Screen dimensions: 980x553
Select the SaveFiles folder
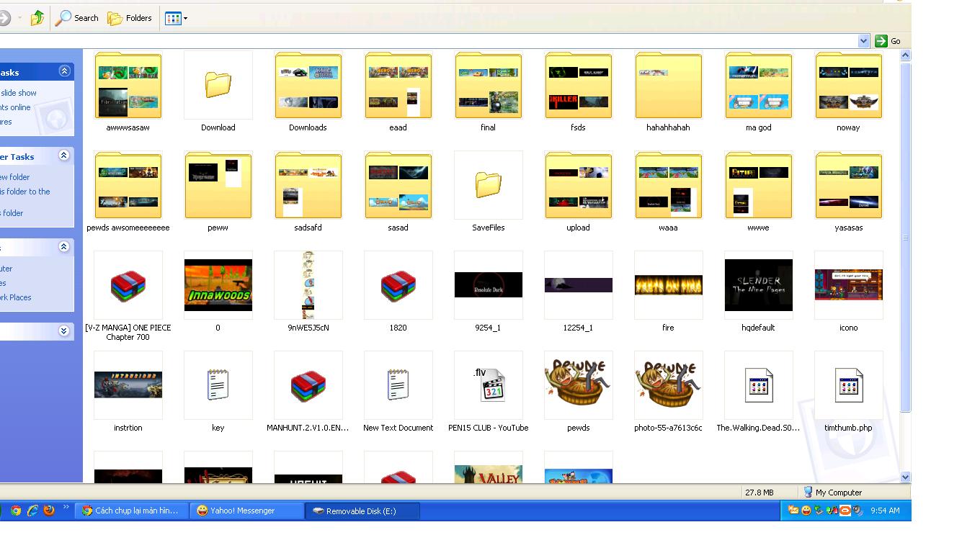click(x=489, y=192)
